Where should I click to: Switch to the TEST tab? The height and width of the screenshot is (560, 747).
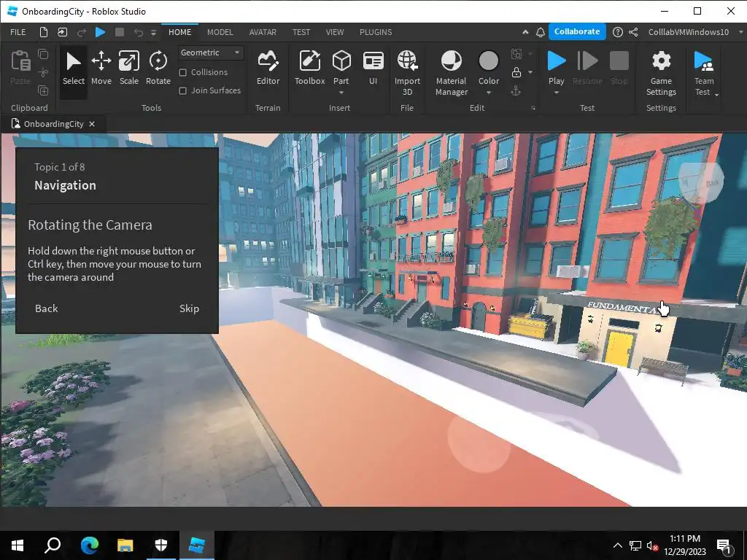[x=301, y=32]
